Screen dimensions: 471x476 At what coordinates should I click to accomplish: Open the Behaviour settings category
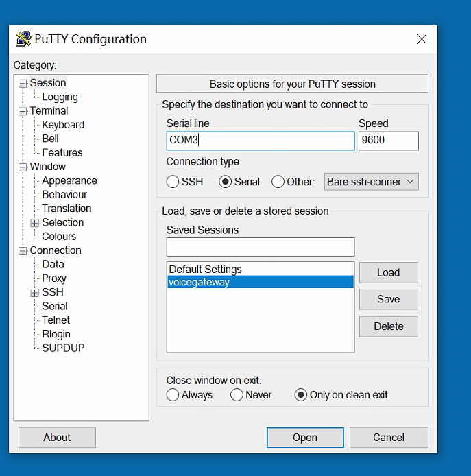pyautogui.click(x=64, y=195)
